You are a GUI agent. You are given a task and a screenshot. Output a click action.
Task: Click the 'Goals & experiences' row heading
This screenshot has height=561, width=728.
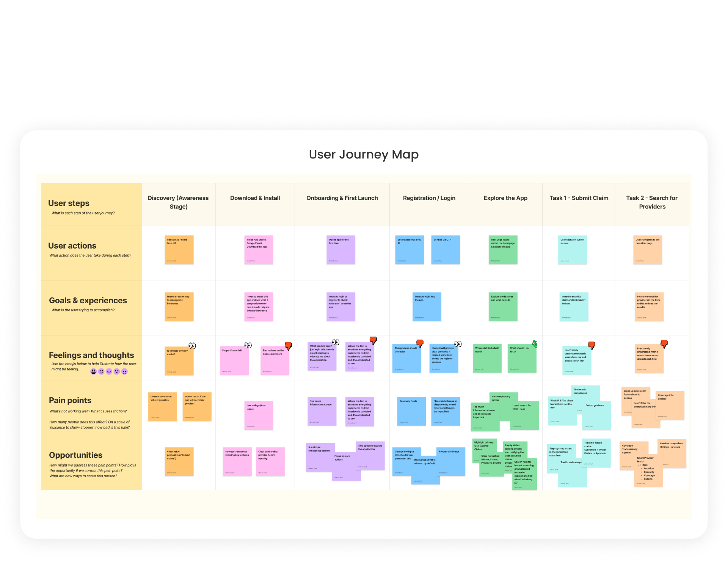tap(88, 300)
